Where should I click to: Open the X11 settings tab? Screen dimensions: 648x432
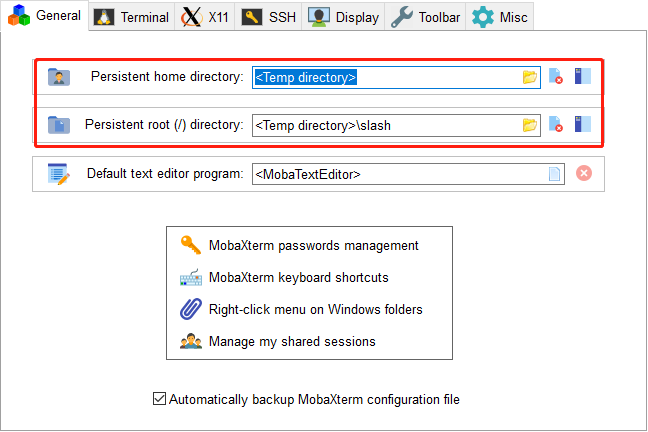(x=205, y=17)
